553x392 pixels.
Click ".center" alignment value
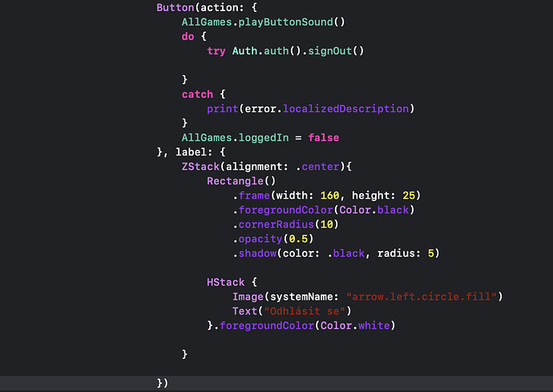point(317,167)
